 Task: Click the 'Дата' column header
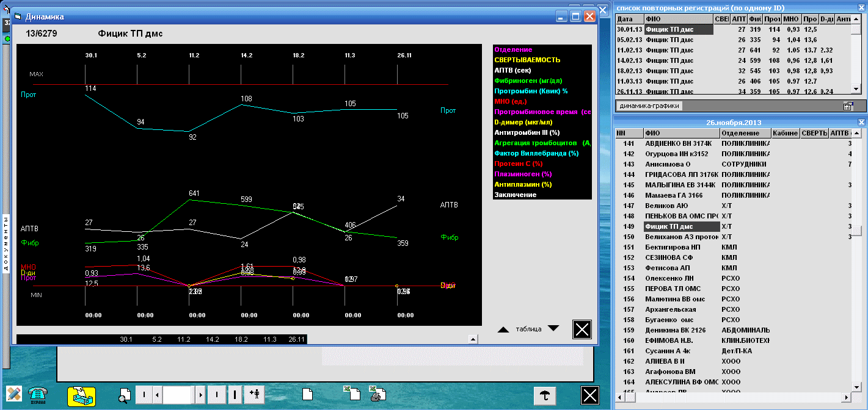pyautogui.click(x=629, y=20)
